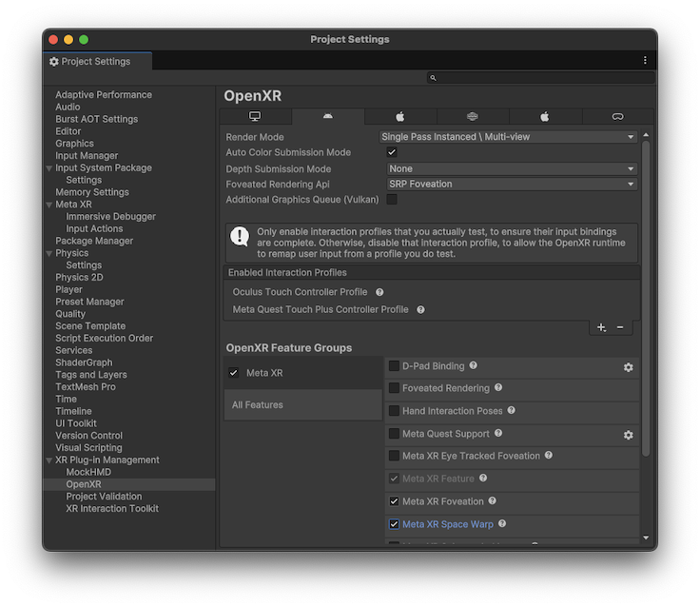
Task: Select the Project Settings window tab
Action: point(90,61)
